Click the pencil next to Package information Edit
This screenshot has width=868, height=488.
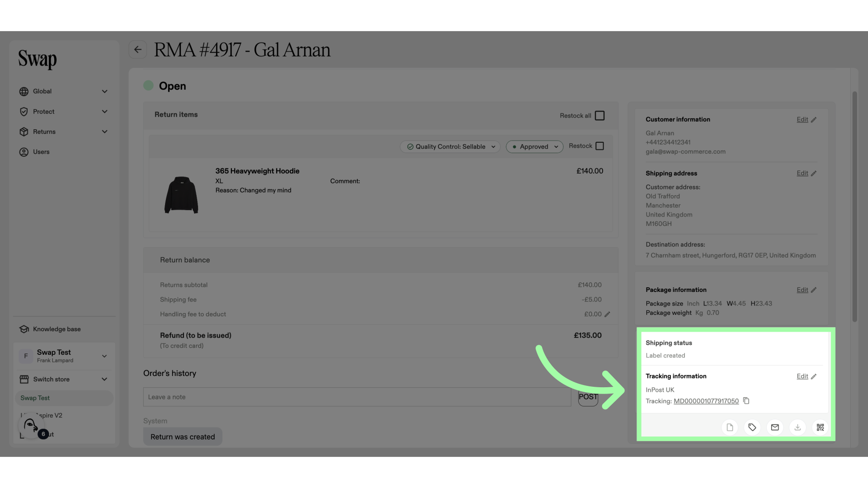point(814,290)
